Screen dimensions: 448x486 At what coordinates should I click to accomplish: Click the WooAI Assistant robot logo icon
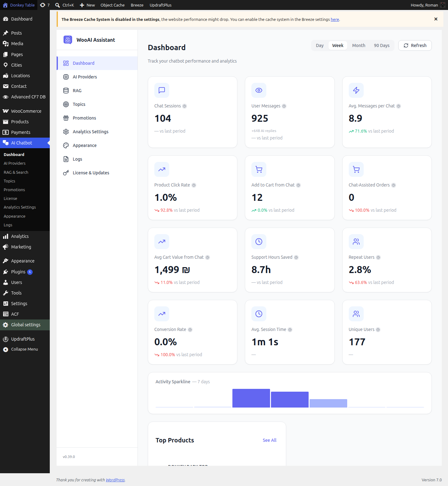pyautogui.click(x=68, y=40)
